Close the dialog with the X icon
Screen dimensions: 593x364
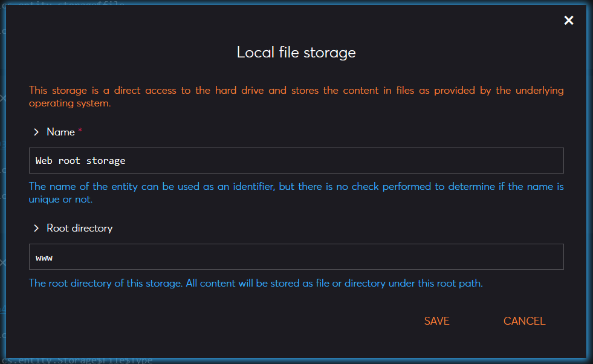click(568, 20)
